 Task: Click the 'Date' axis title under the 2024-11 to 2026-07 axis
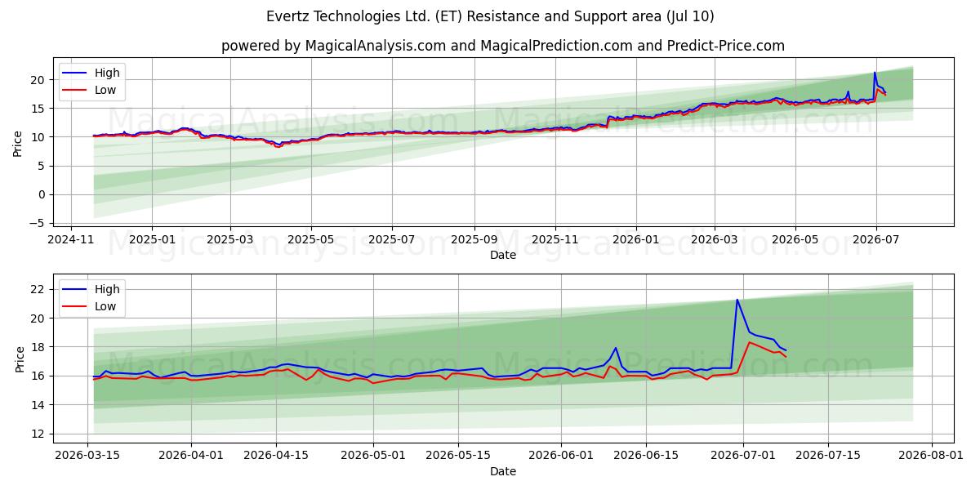pyautogui.click(x=503, y=255)
